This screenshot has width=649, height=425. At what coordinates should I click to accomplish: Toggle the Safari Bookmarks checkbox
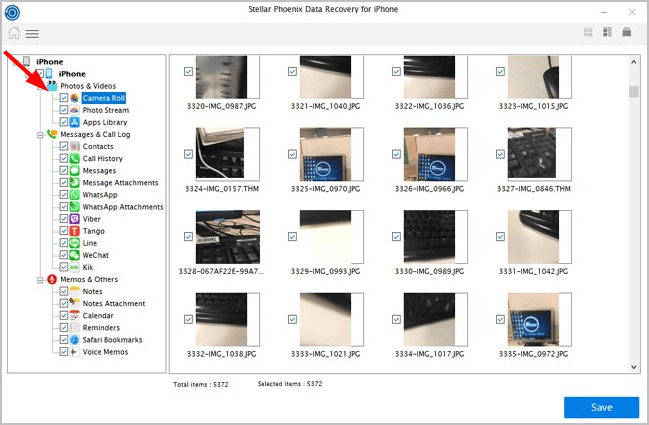tap(64, 339)
